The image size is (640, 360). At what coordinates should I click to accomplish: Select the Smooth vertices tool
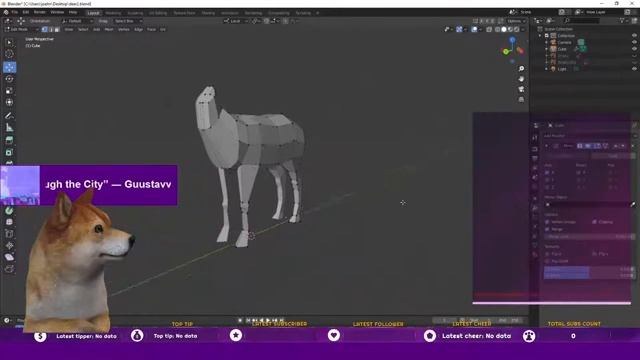[9, 222]
